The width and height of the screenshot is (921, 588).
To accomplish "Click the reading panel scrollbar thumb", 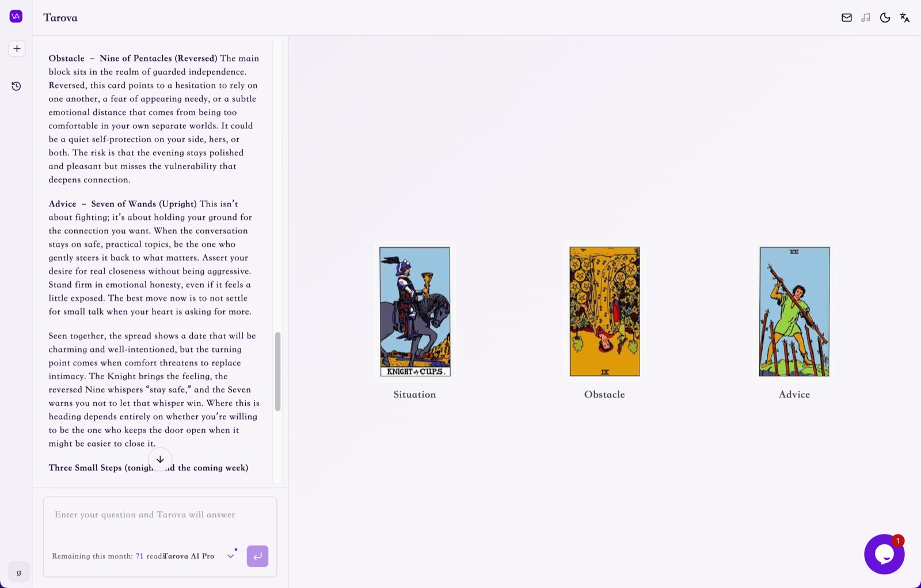I will click(277, 371).
